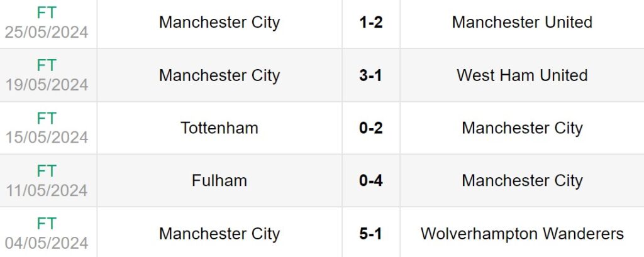Click the 5-1 score against Wolverhampton
Screen dimensions: 644x257
[371, 234]
